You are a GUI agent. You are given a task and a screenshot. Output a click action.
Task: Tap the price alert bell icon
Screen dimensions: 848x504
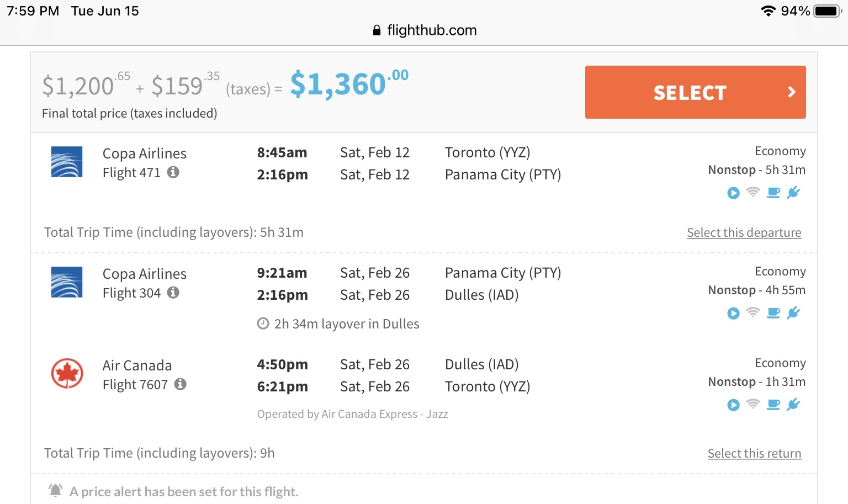[56, 490]
